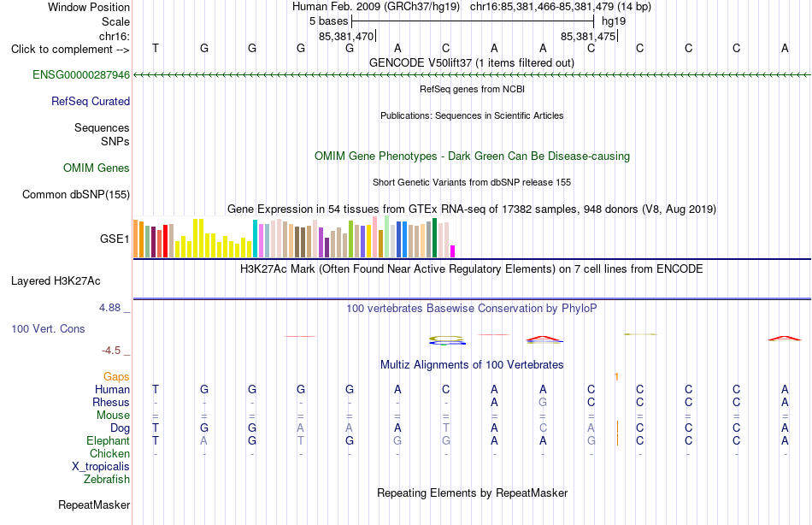The height and width of the screenshot is (525, 812).
Task: Select the Chicken alignment row label
Action: click(x=109, y=453)
